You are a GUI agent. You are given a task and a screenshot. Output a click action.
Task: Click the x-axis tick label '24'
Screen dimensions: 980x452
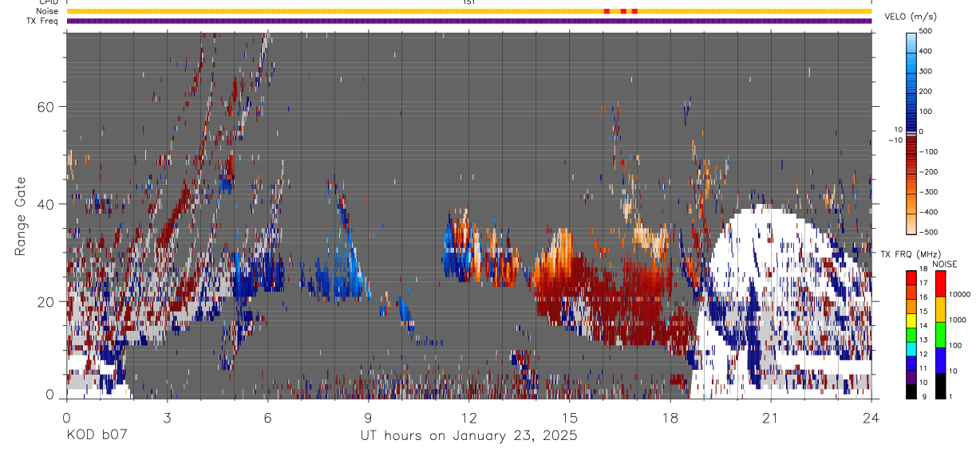click(871, 418)
